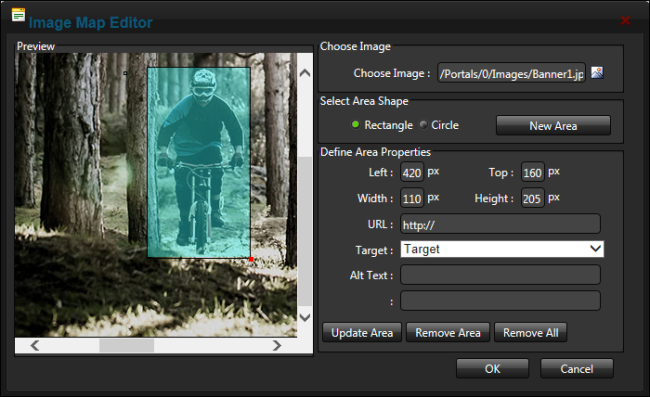Click the red resize handle of the area

pos(251,259)
